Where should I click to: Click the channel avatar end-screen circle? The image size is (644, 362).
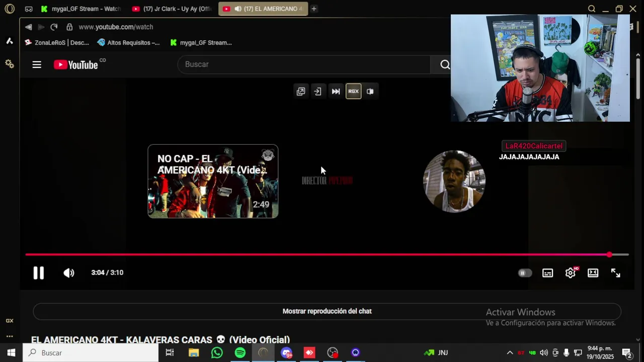click(454, 181)
